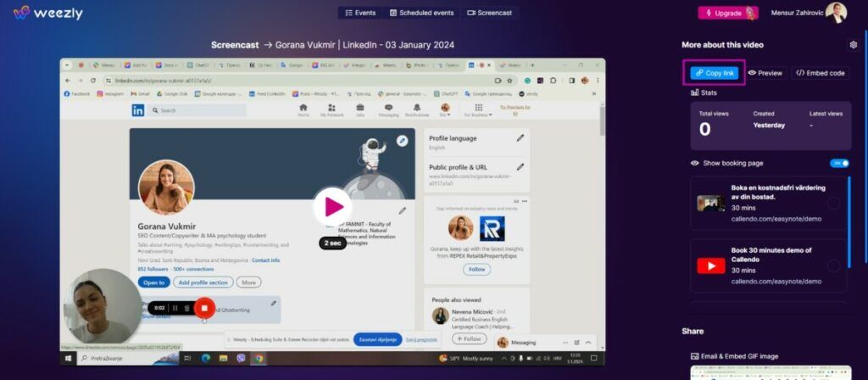Image resolution: width=868 pixels, height=380 pixels.
Task: Open LinkedIn Me dropdown in the video
Action: 445,109
